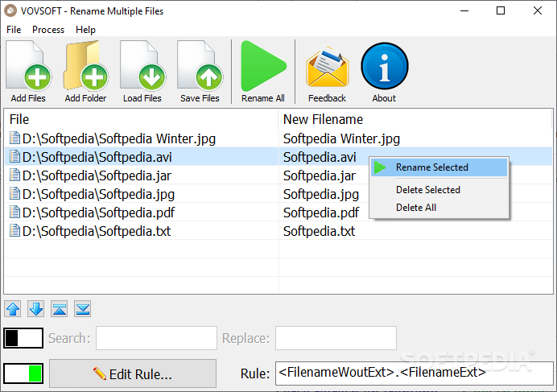Click the Add Files toolbar icon
The image size is (557, 392).
pos(28,66)
